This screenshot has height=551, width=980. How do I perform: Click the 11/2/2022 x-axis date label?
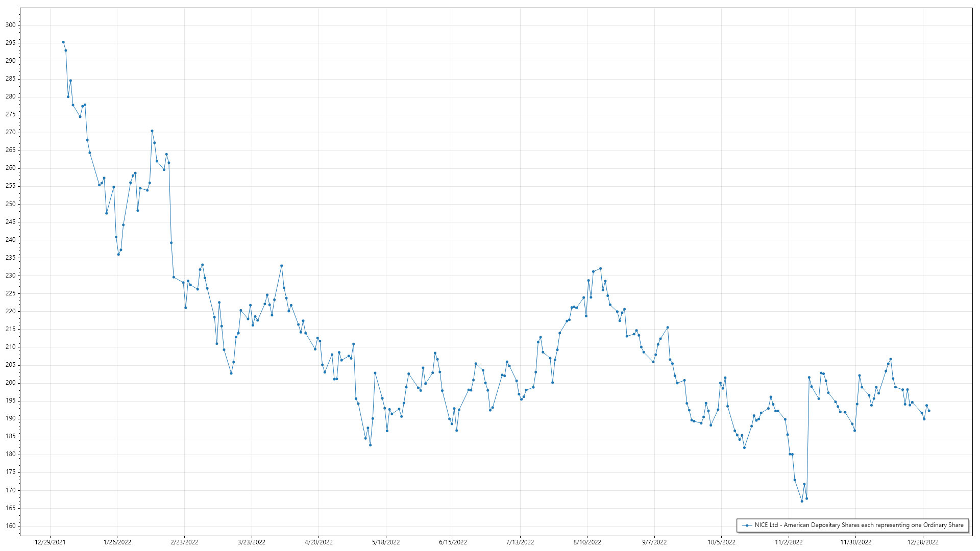[789, 542]
